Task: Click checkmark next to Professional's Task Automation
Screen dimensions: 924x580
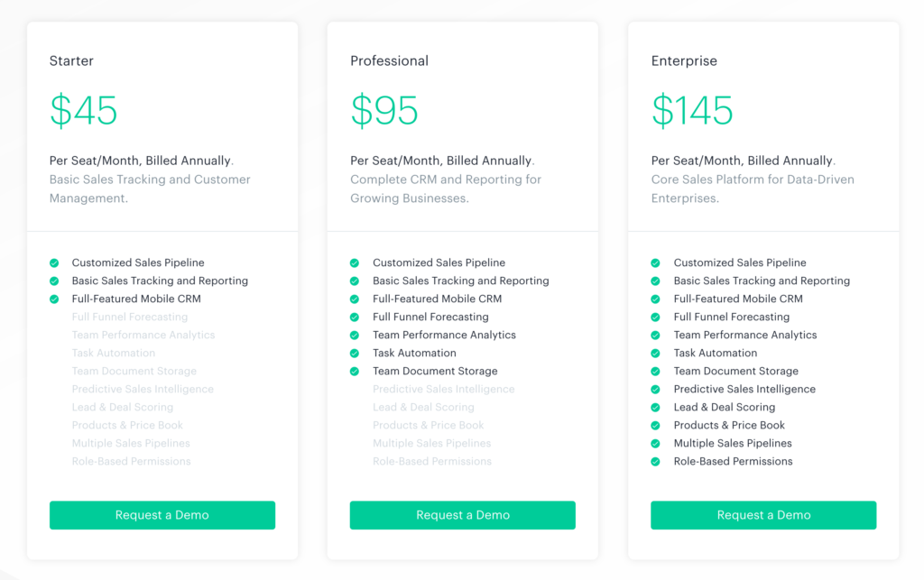Action: point(354,354)
